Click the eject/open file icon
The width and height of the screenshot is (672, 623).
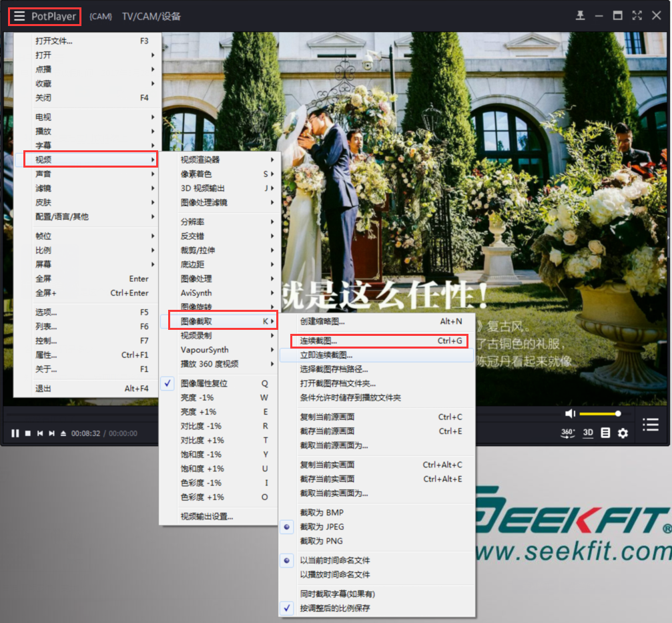63,433
